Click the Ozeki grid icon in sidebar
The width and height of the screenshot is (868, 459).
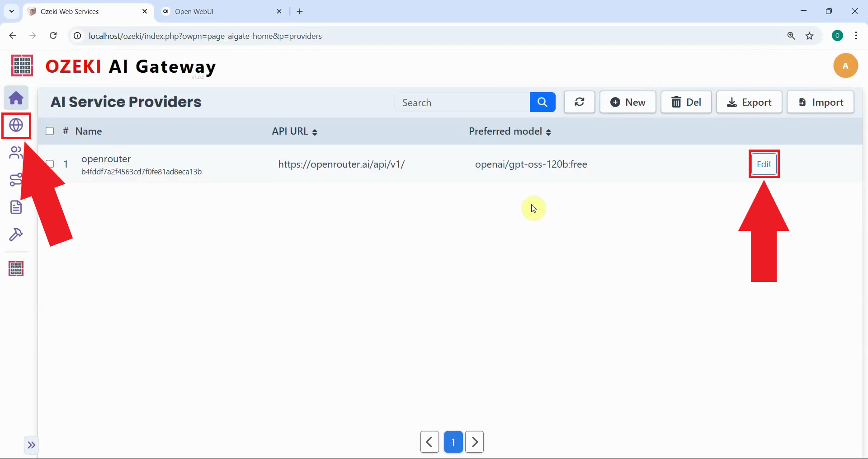pyautogui.click(x=16, y=269)
